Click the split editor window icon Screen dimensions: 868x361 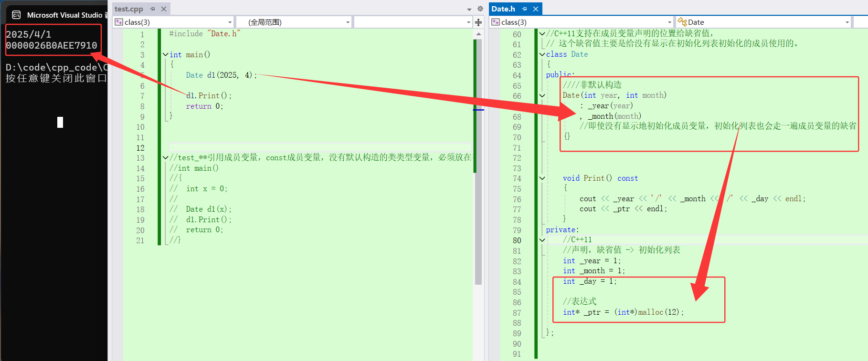pyautogui.click(x=478, y=22)
